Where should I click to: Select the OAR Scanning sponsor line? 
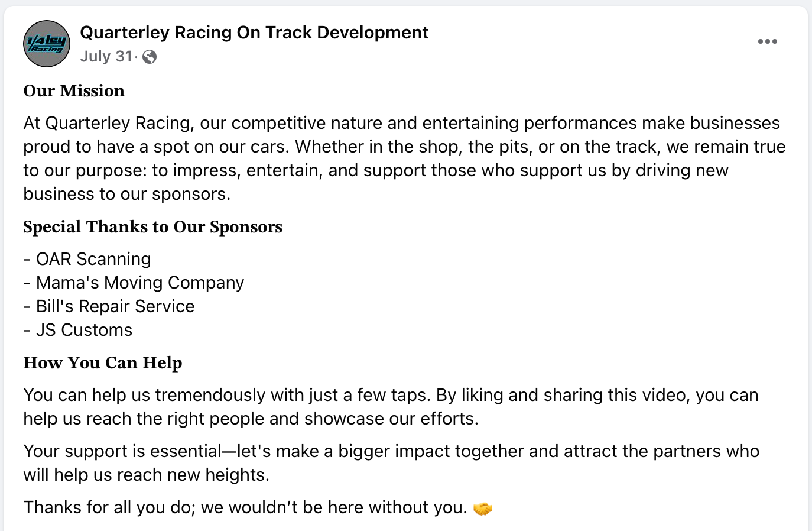87,259
